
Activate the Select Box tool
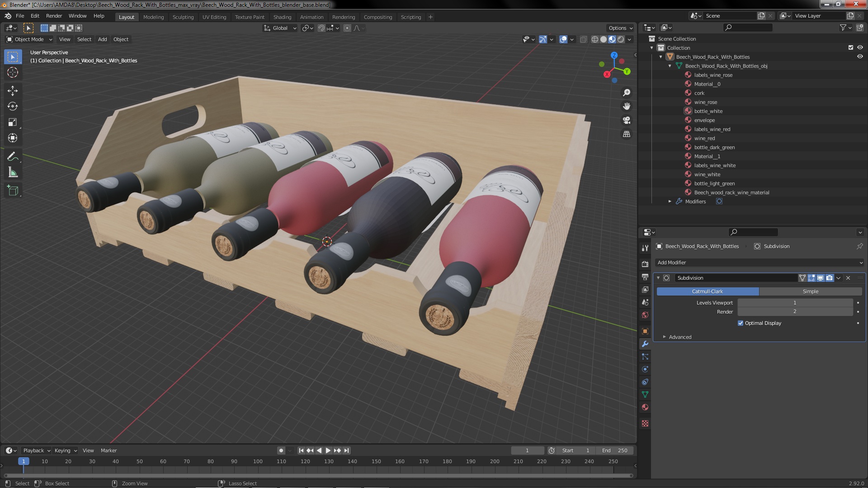[13, 56]
